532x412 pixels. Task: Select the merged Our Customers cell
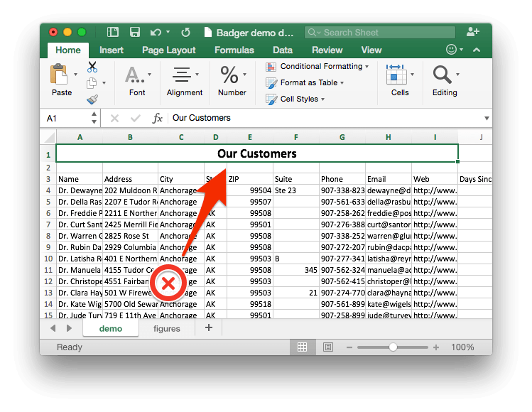pos(257,153)
